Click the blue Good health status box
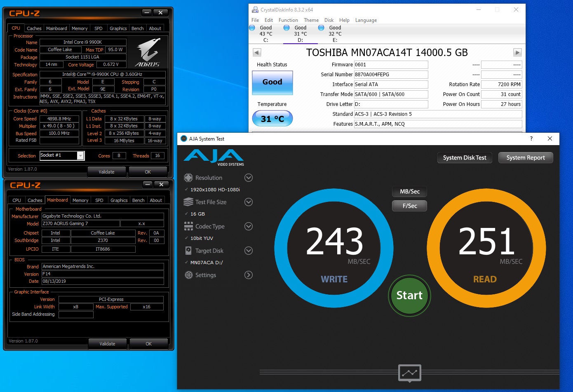573x392 pixels. [272, 82]
